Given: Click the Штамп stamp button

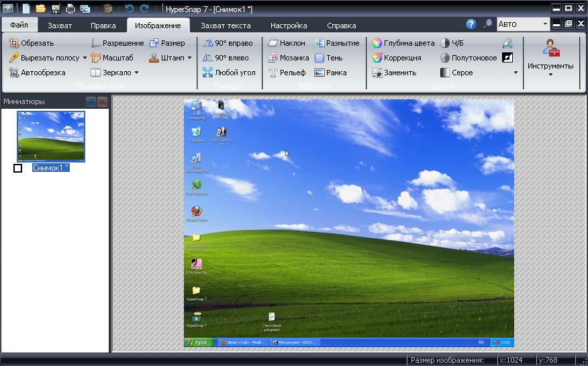Looking at the screenshot, I should (x=167, y=58).
